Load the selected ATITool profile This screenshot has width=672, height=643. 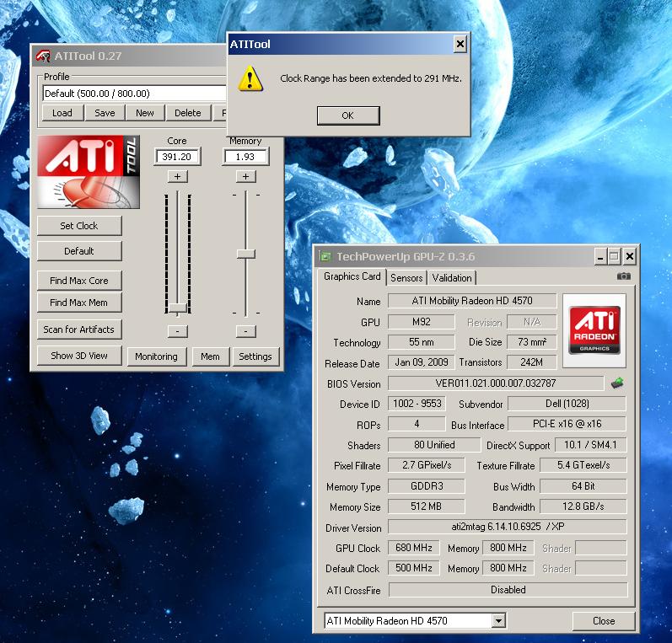62,113
